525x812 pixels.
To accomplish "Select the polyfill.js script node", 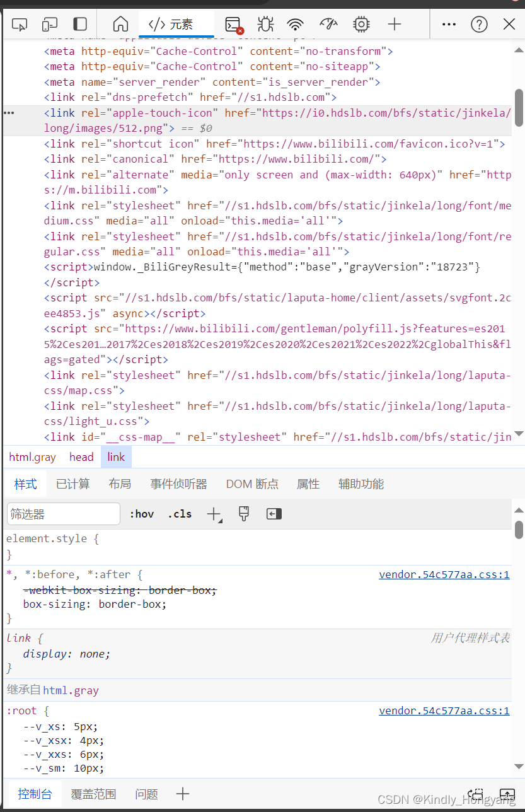I will click(277, 344).
